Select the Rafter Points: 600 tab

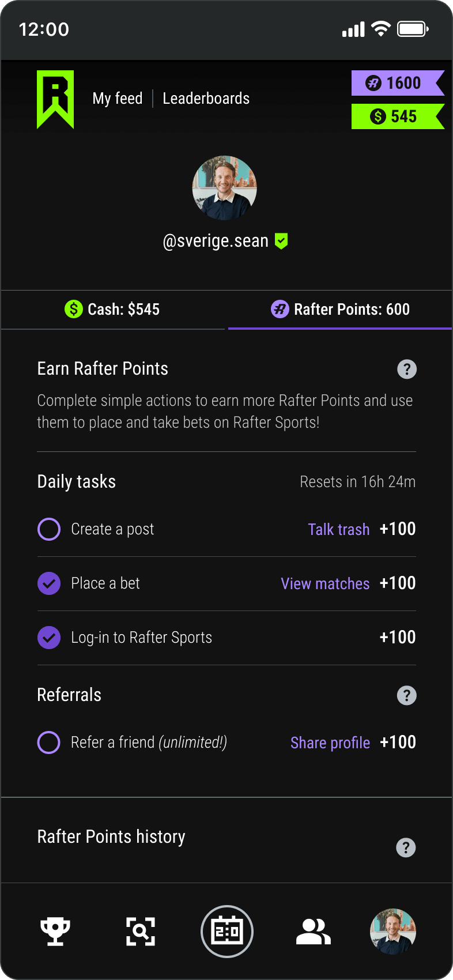click(340, 310)
